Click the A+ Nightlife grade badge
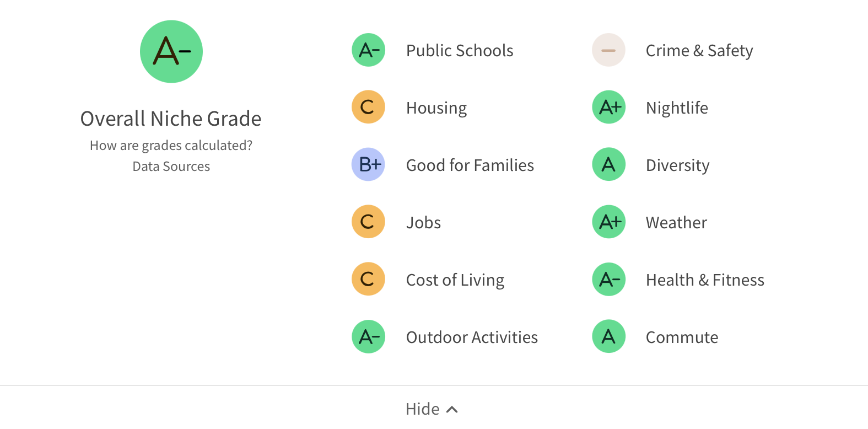 pyautogui.click(x=609, y=107)
